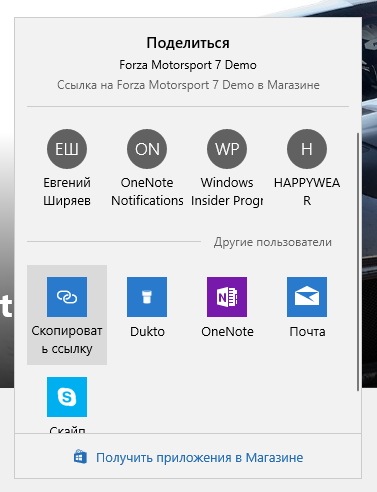Click the Forza Motorsport 7 Demo title text

click(188, 65)
